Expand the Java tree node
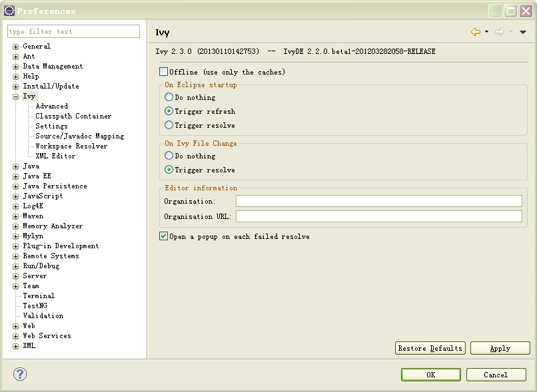537x392 pixels. click(15, 166)
